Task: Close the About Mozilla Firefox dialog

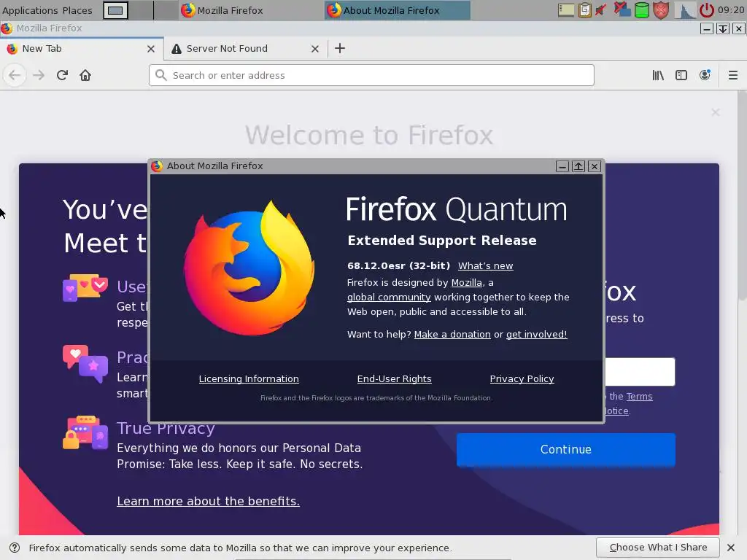Action: pyautogui.click(x=594, y=166)
